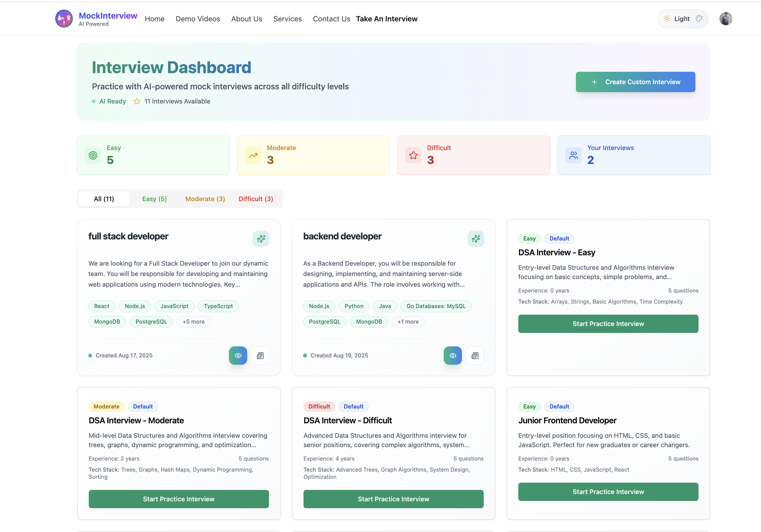Click sparkle icon on backend developer card
The image size is (761, 532).
point(476,238)
